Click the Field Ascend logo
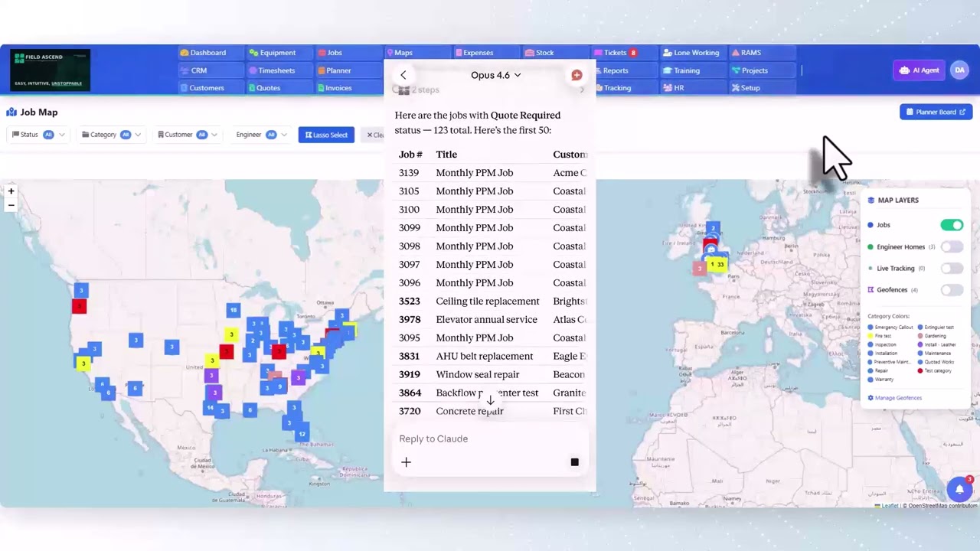This screenshot has height=551, width=980. [x=51, y=70]
